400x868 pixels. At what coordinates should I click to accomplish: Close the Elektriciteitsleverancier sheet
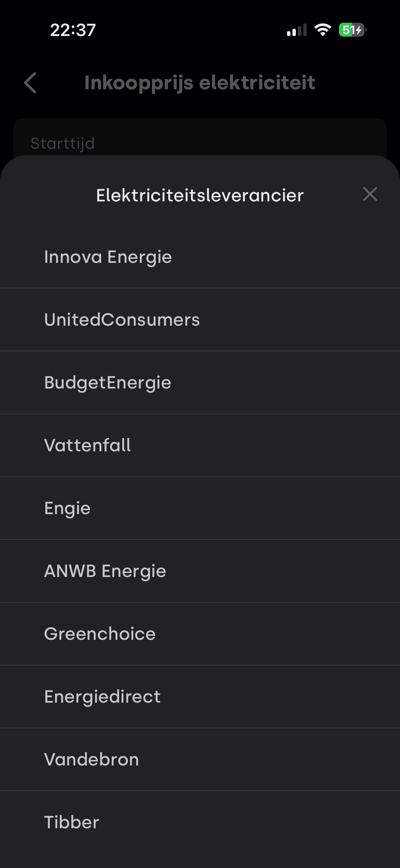point(370,194)
